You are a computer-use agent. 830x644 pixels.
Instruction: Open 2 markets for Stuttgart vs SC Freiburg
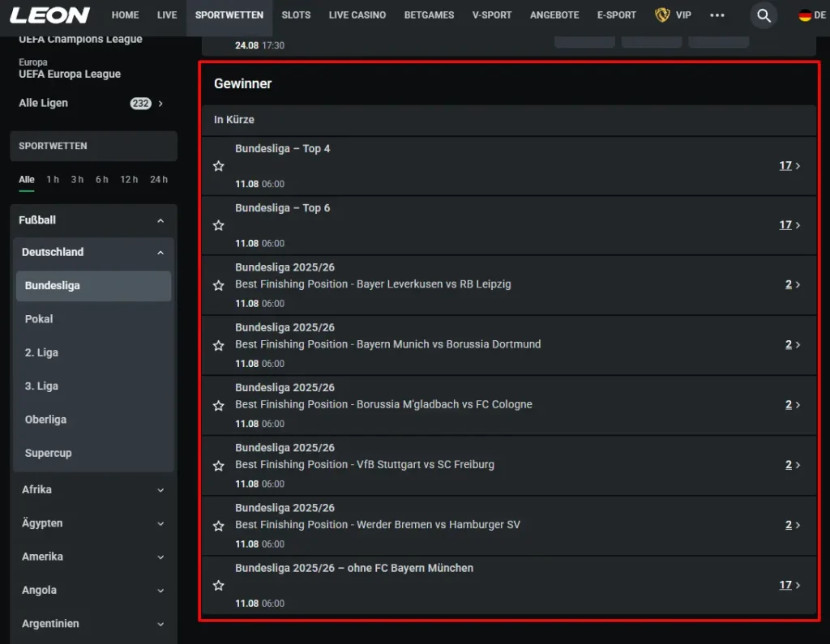coord(793,465)
